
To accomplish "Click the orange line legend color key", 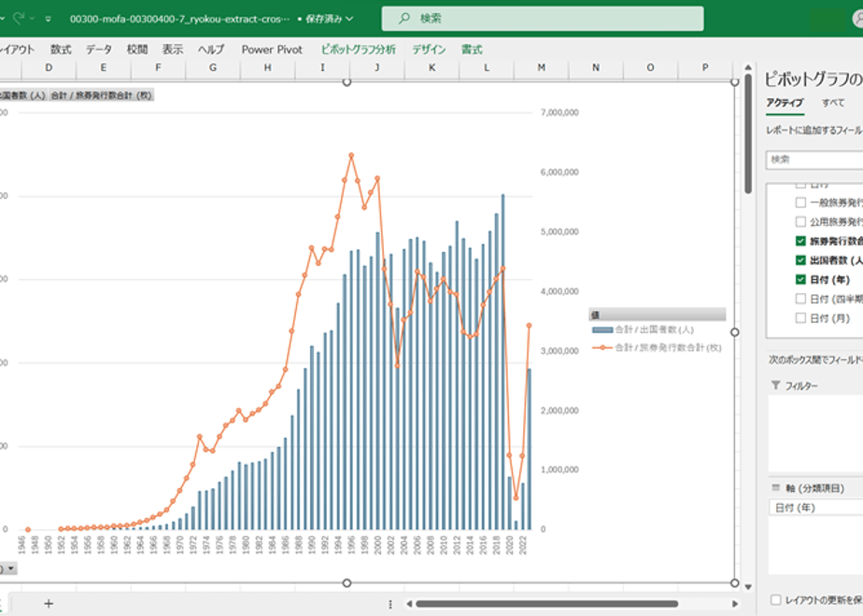I will click(602, 347).
